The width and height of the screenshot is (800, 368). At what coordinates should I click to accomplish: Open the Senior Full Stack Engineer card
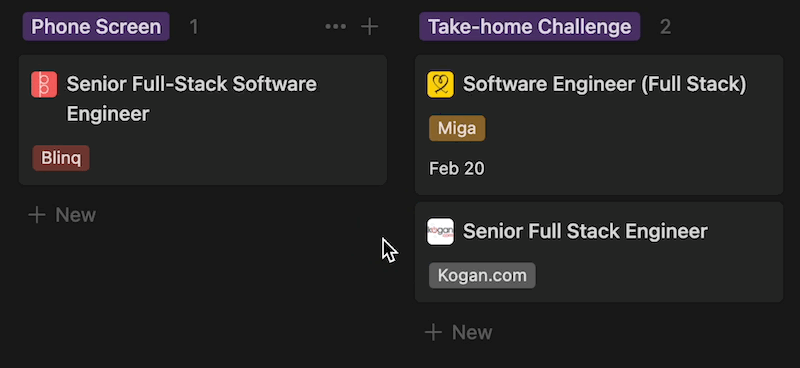pyautogui.click(x=599, y=252)
